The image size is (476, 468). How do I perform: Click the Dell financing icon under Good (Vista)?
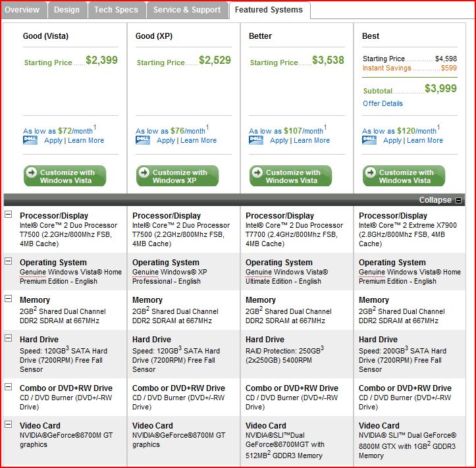[30, 140]
